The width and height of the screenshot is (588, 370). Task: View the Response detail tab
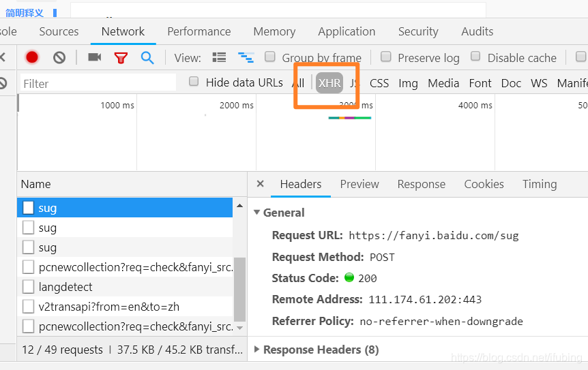click(x=421, y=184)
